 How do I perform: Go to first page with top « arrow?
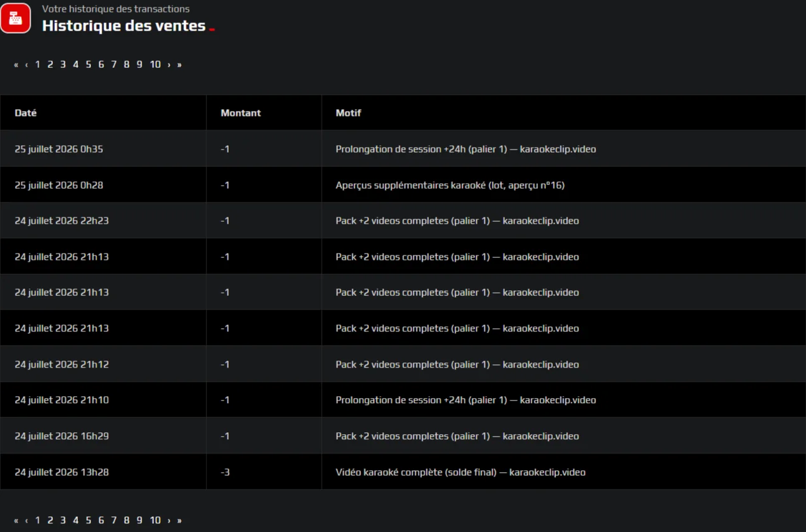click(x=16, y=65)
